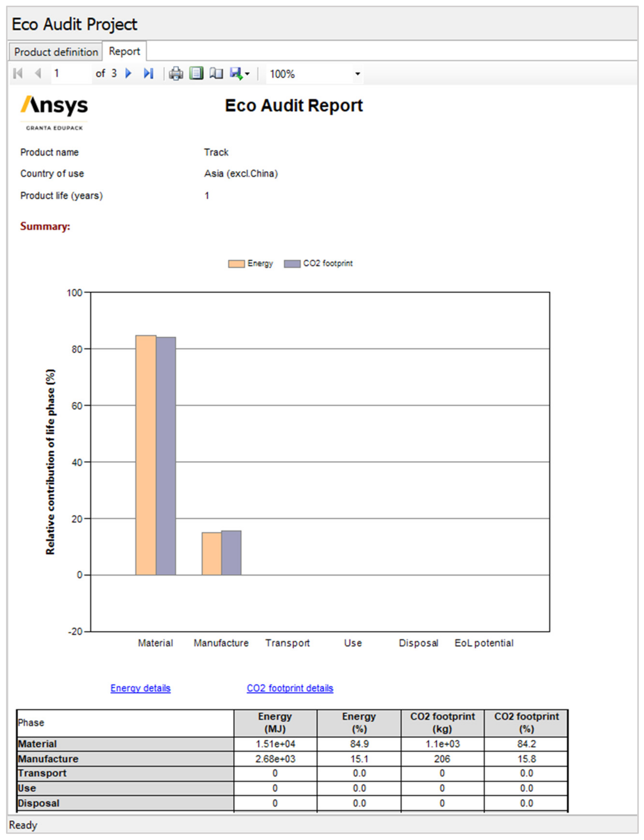Click the CO2 footprint legend swatch
This screenshot has height=840, width=644.
point(292,264)
